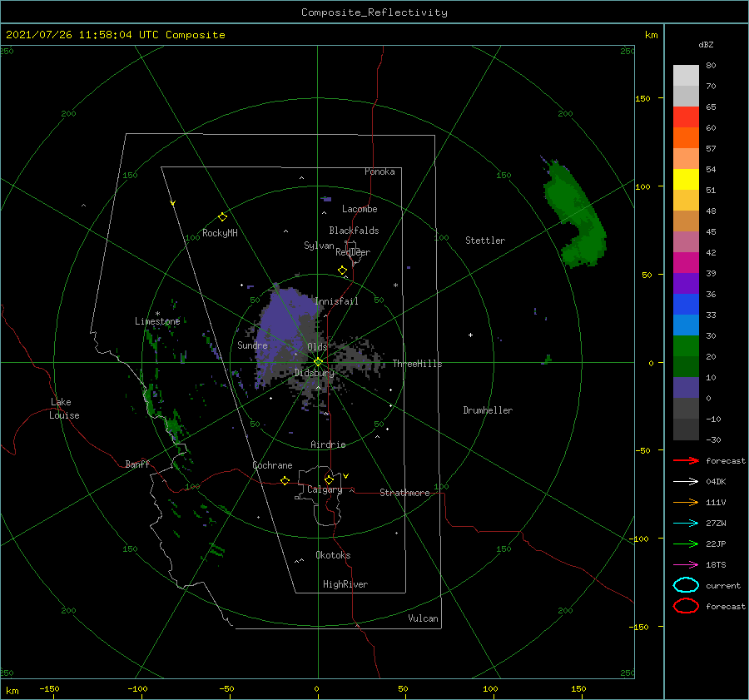Click the Innisfail town label
The width and height of the screenshot is (749, 700).
[x=336, y=301]
